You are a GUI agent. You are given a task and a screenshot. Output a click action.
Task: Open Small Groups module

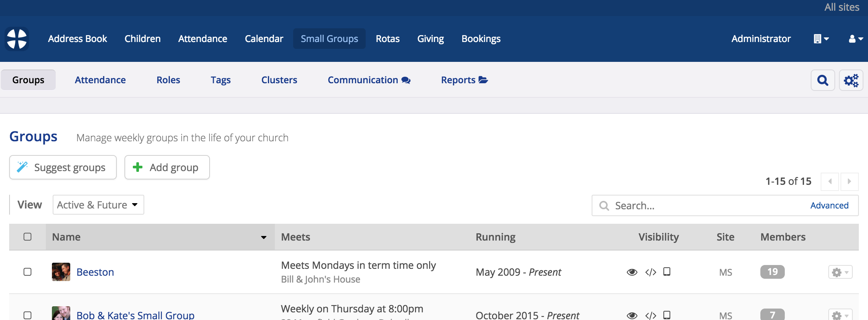point(329,39)
